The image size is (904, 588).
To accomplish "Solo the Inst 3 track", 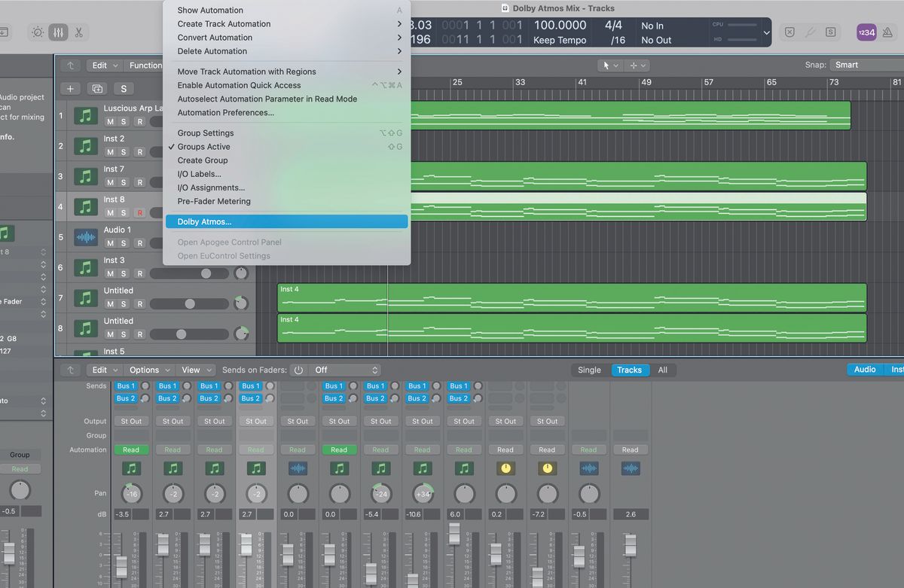I will (124, 273).
